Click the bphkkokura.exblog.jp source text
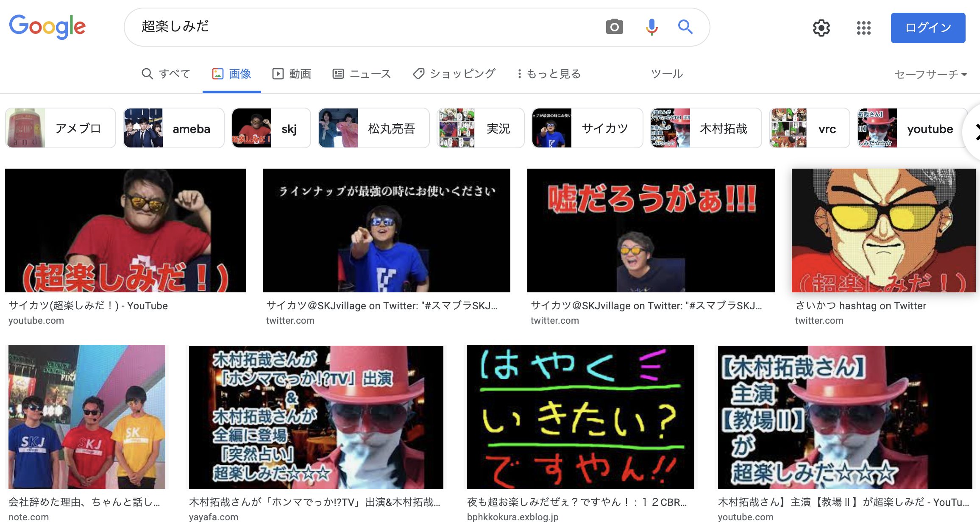This screenshot has width=980, height=522. (x=513, y=517)
